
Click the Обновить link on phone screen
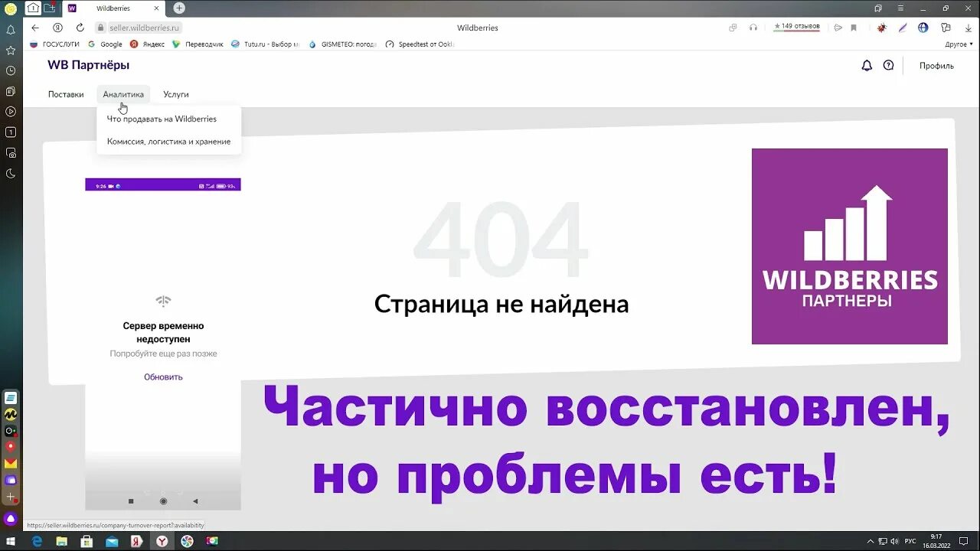click(163, 377)
